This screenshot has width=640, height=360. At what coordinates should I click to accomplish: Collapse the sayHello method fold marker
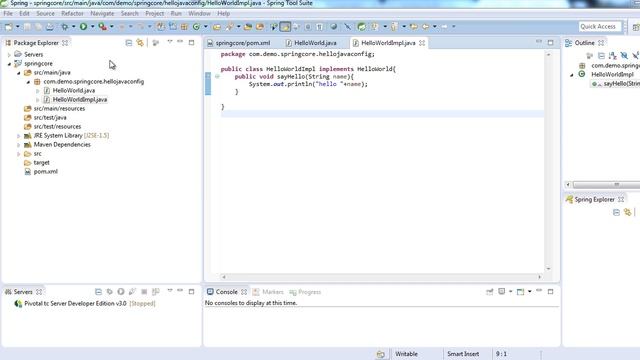point(217,76)
